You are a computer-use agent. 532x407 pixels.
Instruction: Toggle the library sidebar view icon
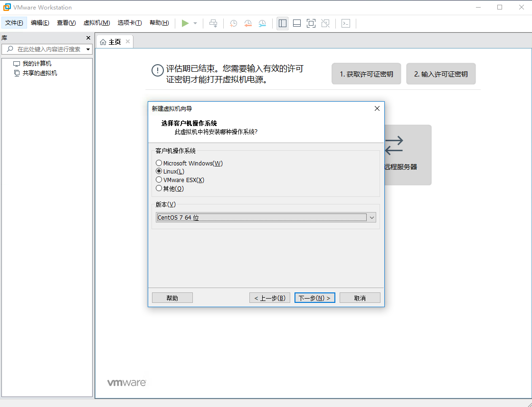pos(282,23)
